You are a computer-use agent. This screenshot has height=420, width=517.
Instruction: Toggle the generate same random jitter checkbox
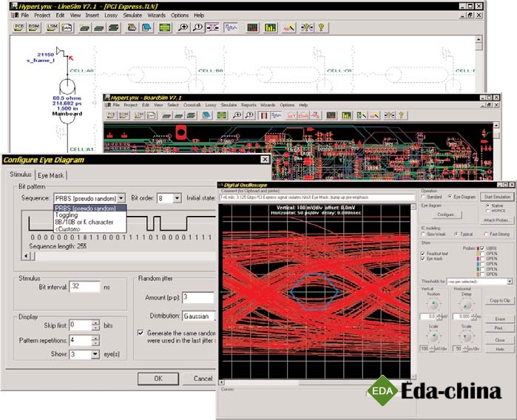(141, 333)
